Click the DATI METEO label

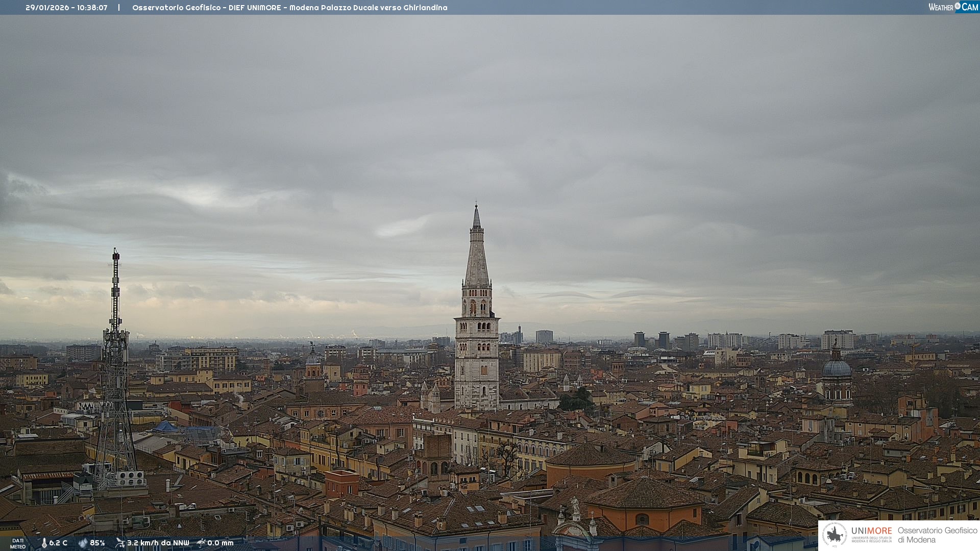18,543
